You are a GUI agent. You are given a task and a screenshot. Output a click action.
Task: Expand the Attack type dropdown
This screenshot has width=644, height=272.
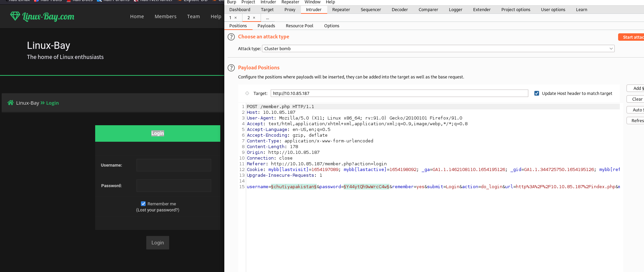611,49
